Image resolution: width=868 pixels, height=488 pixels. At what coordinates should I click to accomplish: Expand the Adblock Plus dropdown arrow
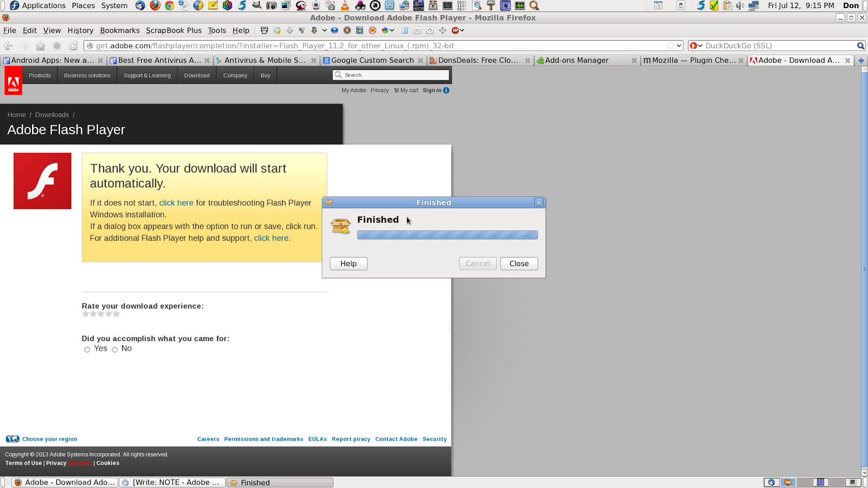tap(462, 30)
